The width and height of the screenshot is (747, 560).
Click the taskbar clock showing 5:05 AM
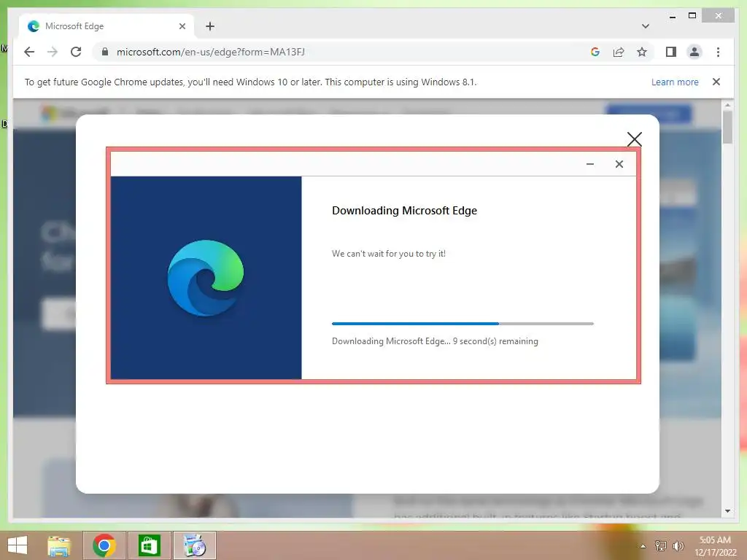tap(715, 545)
